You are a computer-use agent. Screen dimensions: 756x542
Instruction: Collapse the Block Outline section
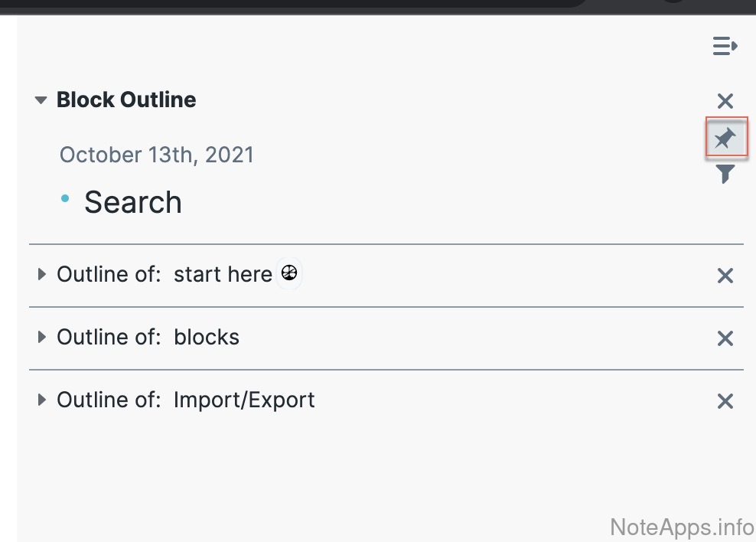tap(41, 100)
